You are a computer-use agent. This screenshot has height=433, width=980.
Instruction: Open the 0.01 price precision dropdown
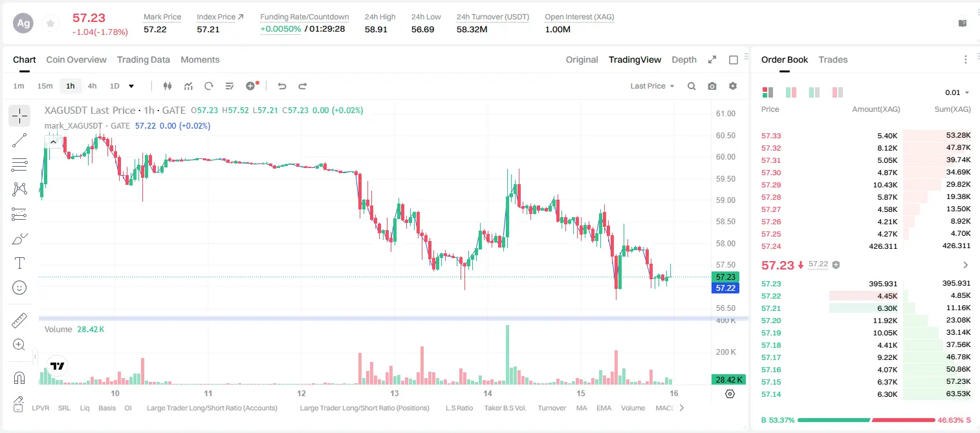pyautogui.click(x=957, y=92)
